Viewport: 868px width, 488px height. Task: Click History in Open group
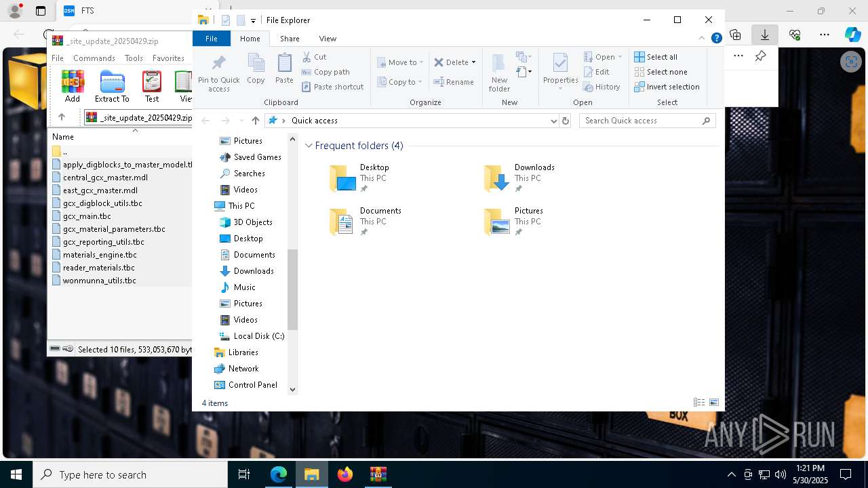tap(601, 87)
